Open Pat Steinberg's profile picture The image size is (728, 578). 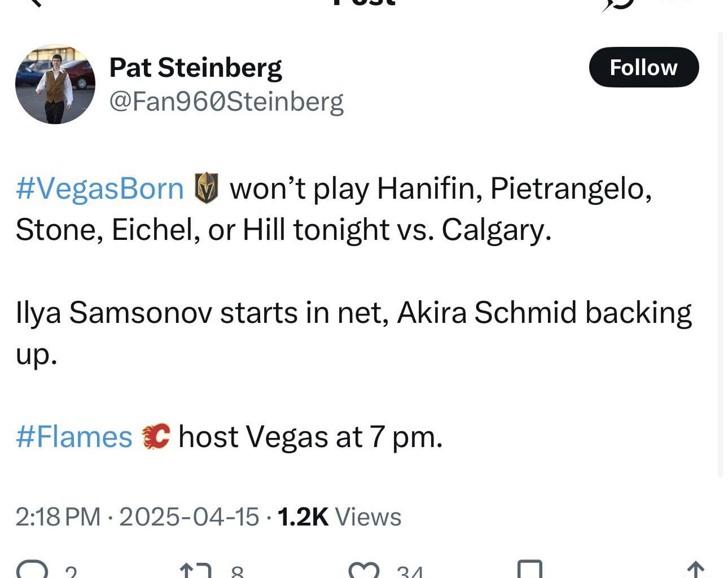[x=55, y=84]
